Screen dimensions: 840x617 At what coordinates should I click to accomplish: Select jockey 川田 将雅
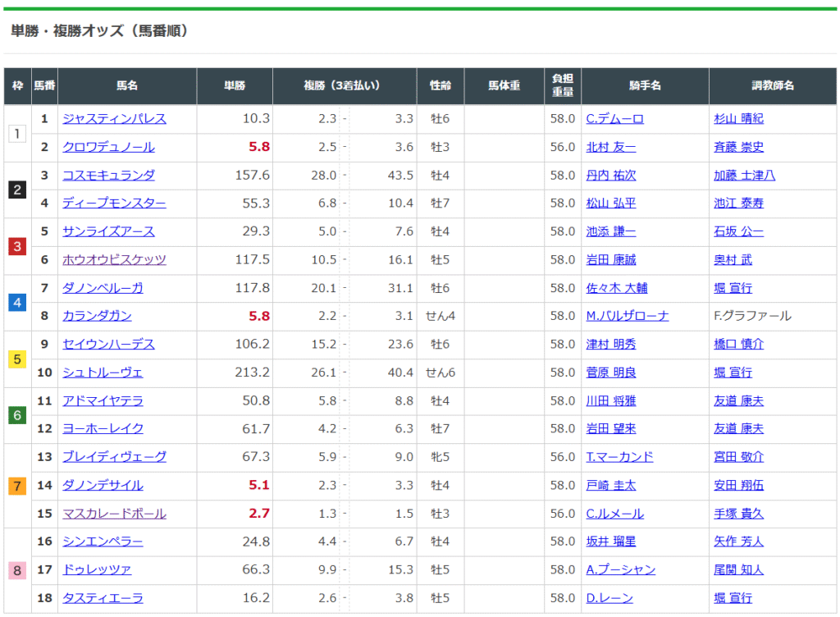[611, 401]
